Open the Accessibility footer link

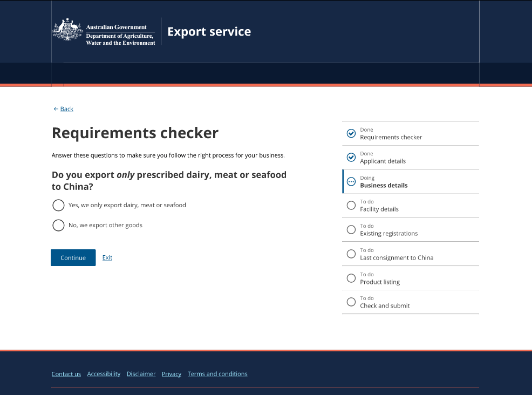point(104,374)
